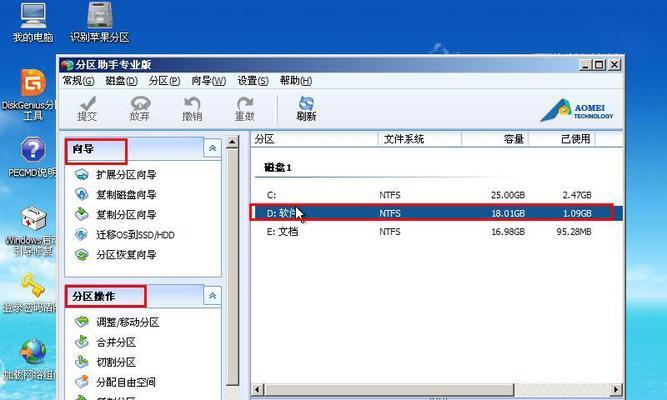Click the 放弃 (discard) toolbar icon
Screen dimensions: 667x400
pos(140,109)
